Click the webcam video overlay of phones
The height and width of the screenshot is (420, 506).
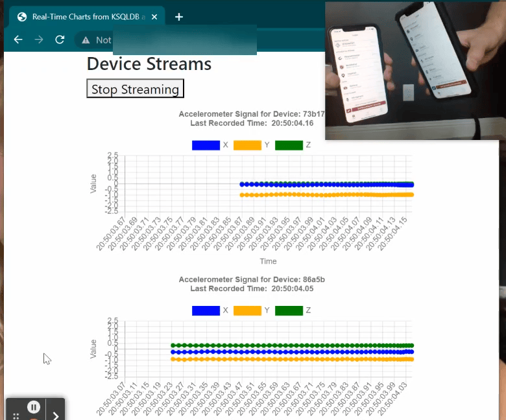(x=415, y=71)
